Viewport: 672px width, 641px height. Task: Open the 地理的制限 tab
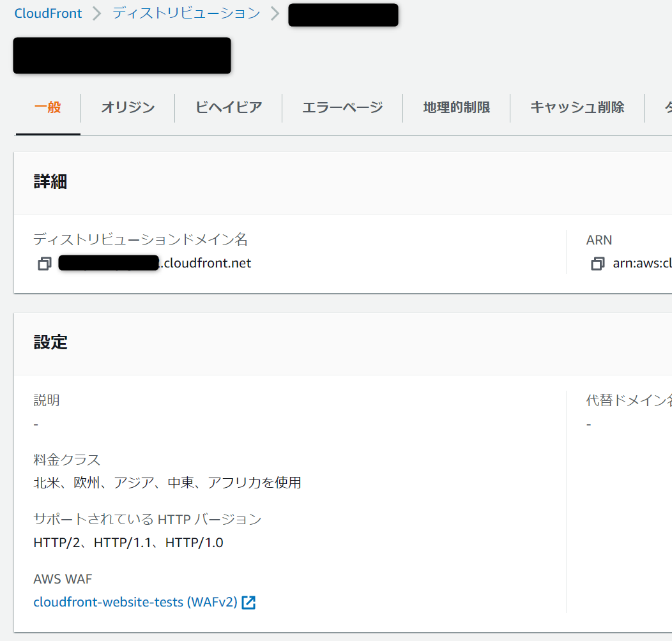(456, 107)
